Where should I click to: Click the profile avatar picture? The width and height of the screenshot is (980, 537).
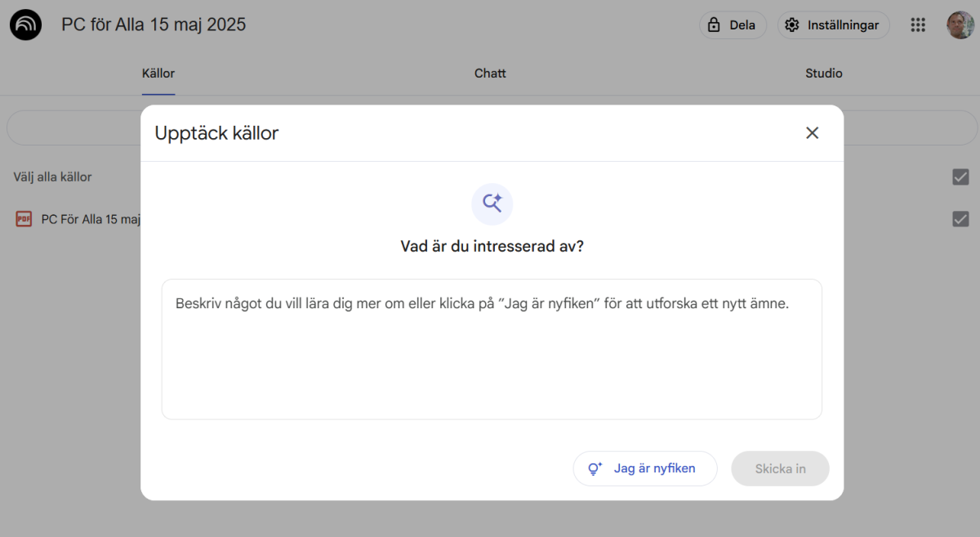click(x=960, y=25)
